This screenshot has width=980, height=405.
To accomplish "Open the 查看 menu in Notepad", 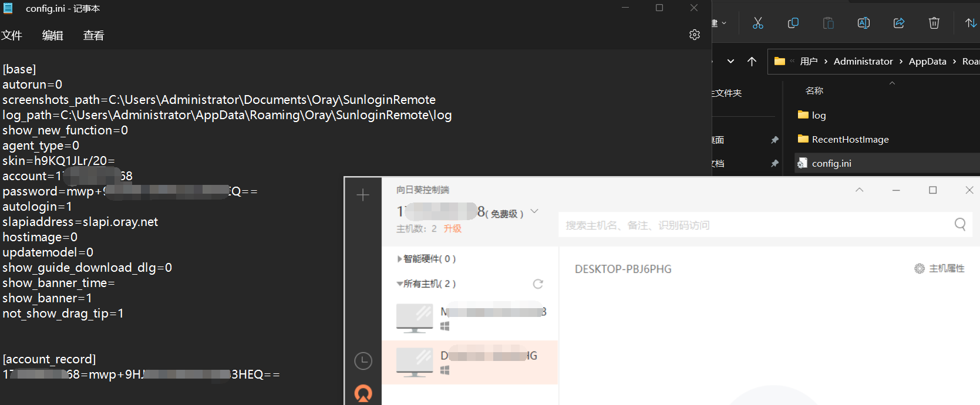I will coord(94,35).
